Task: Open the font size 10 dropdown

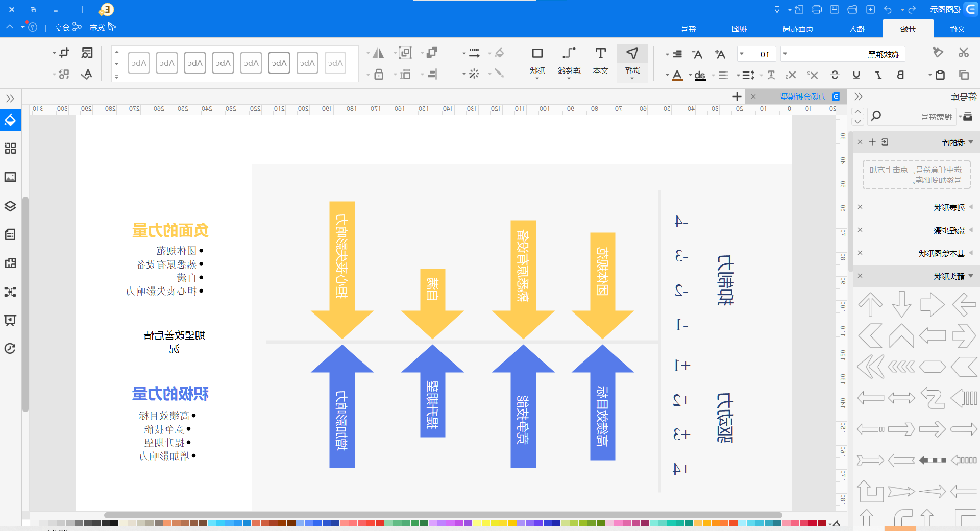Action: 742,54
